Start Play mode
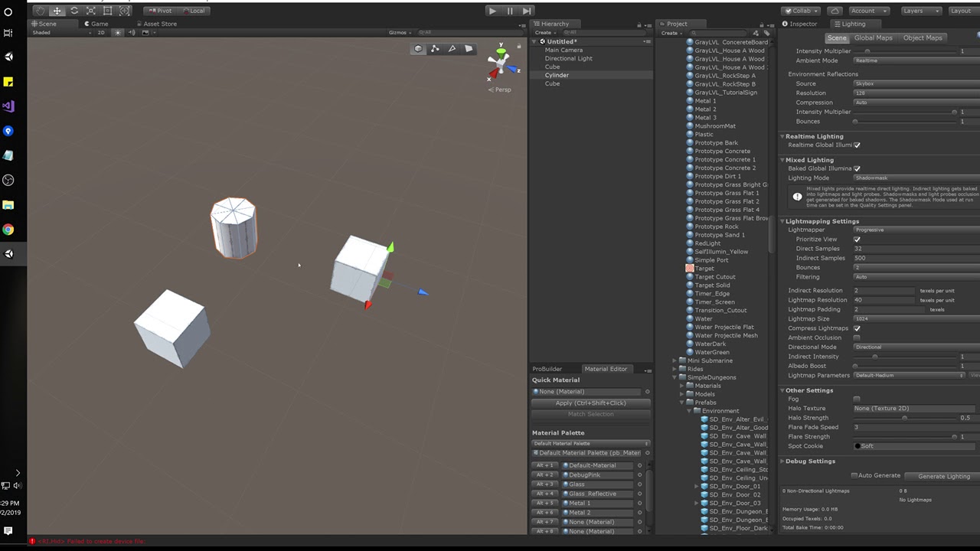The width and height of the screenshot is (980, 551). 492,11
